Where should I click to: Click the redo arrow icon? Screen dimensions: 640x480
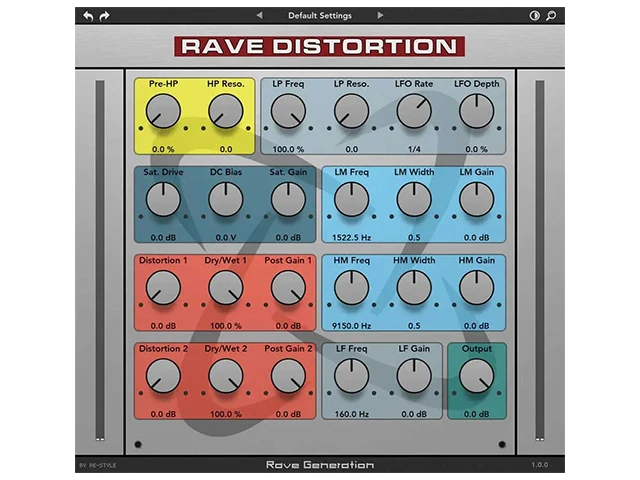pyautogui.click(x=104, y=16)
